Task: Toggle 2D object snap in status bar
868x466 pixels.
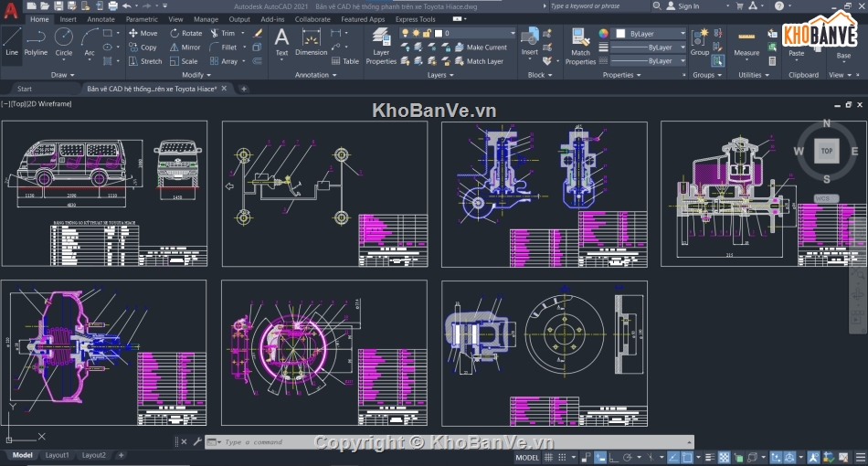Action: pos(687,457)
